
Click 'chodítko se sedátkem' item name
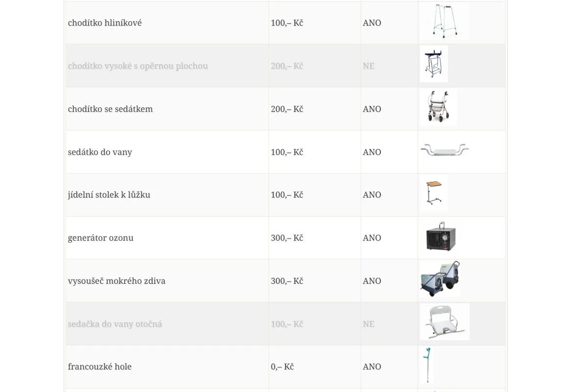110,109
